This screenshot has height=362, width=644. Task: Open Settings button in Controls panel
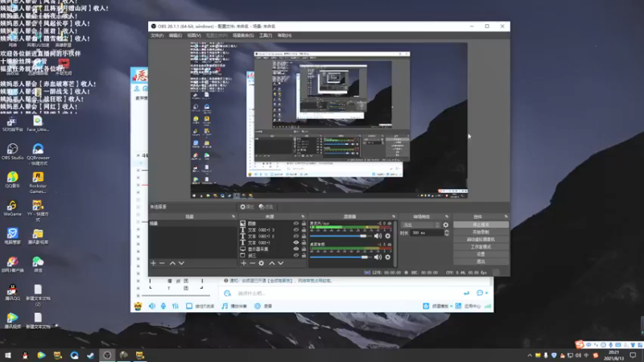[481, 254]
